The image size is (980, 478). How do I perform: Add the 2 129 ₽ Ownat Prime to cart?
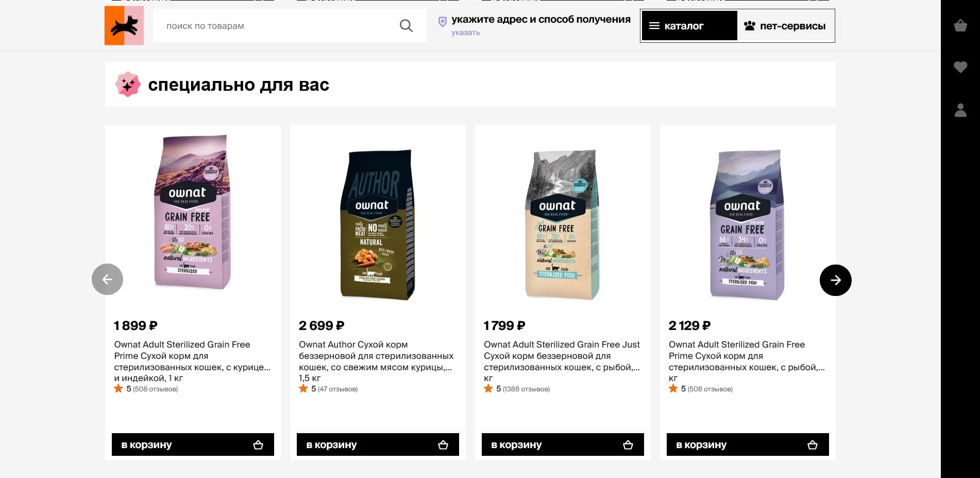click(748, 444)
